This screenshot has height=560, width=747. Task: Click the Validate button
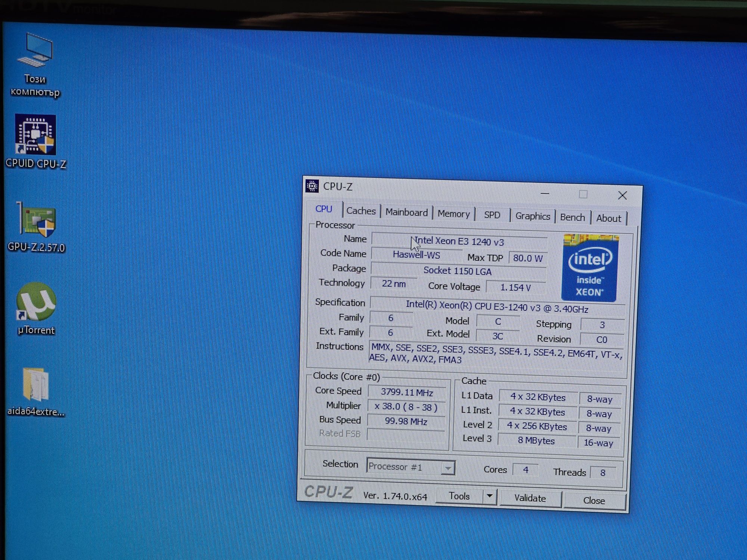[x=530, y=498]
